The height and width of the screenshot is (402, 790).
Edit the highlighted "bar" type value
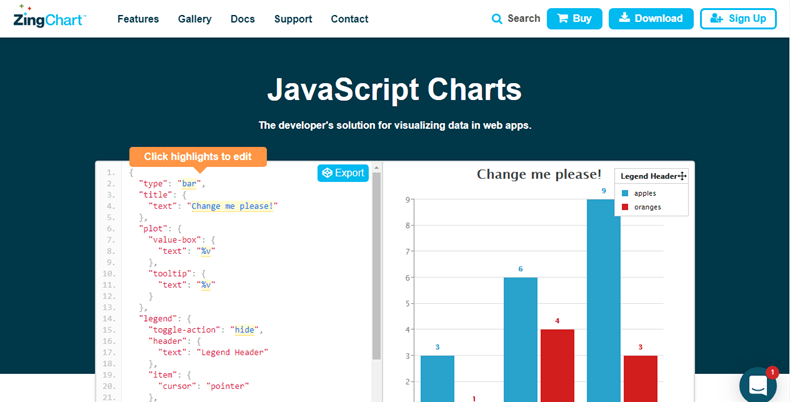[x=189, y=184]
